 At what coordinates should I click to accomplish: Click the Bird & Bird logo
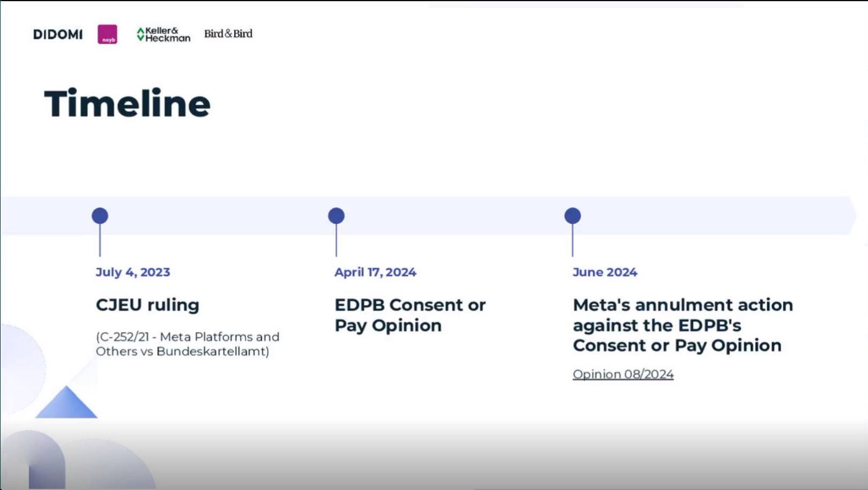(x=228, y=34)
